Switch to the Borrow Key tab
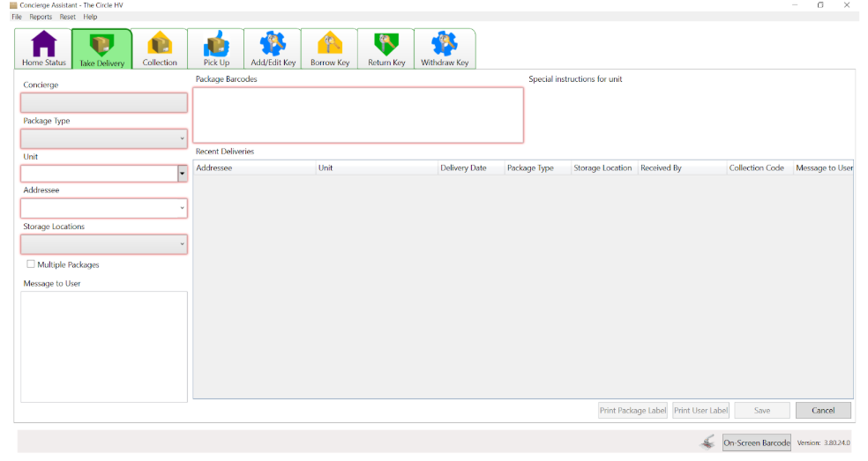The image size is (868, 461). pyautogui.click(x=330, y=48)
